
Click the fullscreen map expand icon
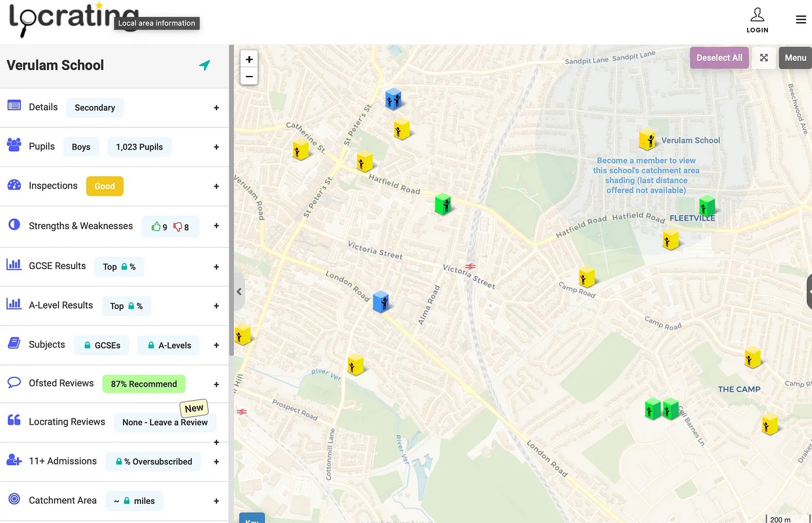[x=764, y=58]
